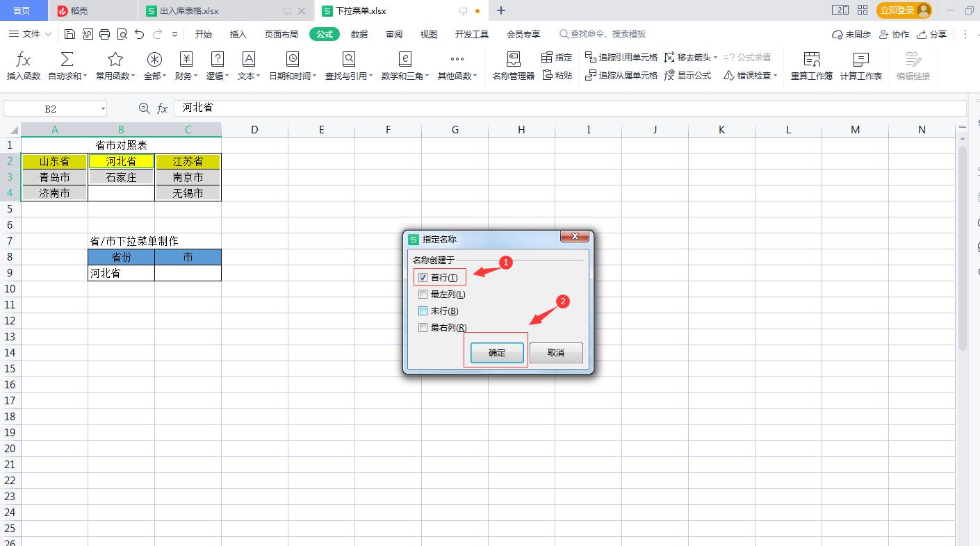980x546 pixels.
Task: Click Trace Precedents icon
Action: (x=591, y=58)
